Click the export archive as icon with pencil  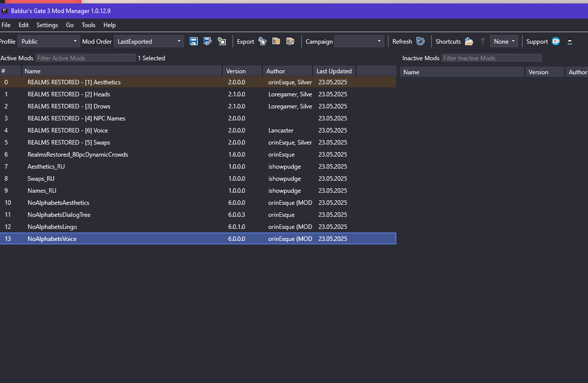[290, 41]
